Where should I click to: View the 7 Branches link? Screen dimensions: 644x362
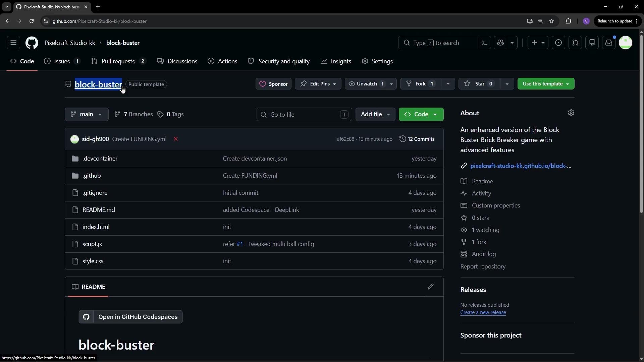tap(133, 114)
